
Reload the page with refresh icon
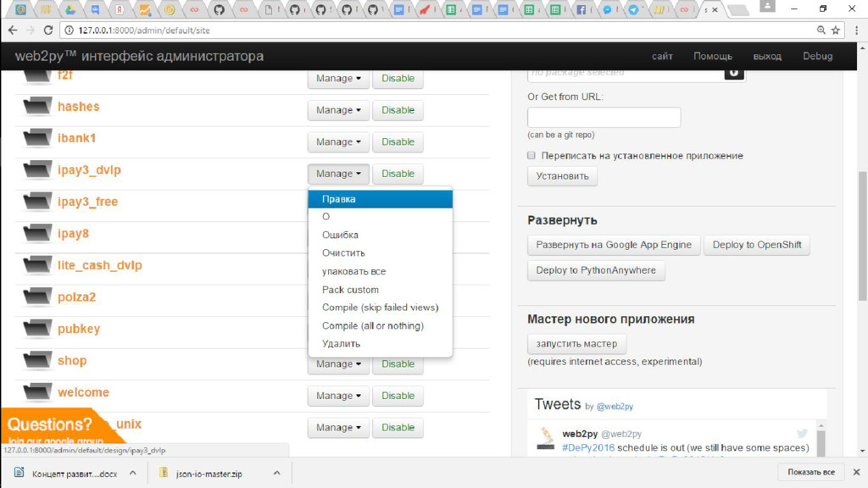48,30
